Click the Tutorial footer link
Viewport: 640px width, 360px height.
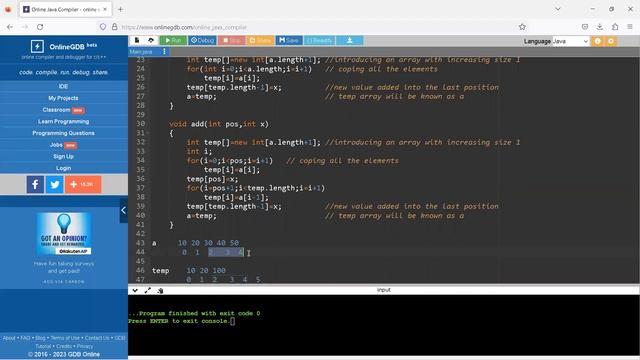point(43,346)
